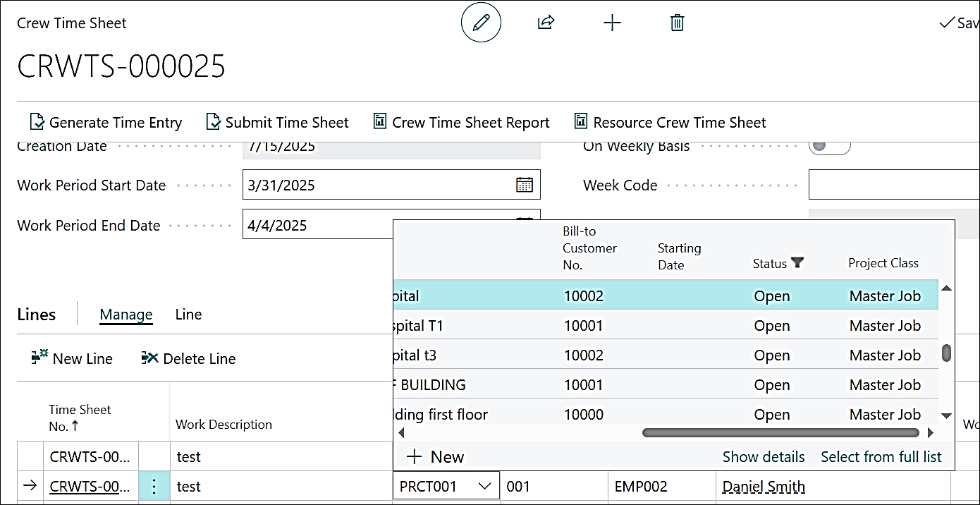Click the Week Code input field
The height and width of the screenshot is (505, 980).
pos(894,185)
